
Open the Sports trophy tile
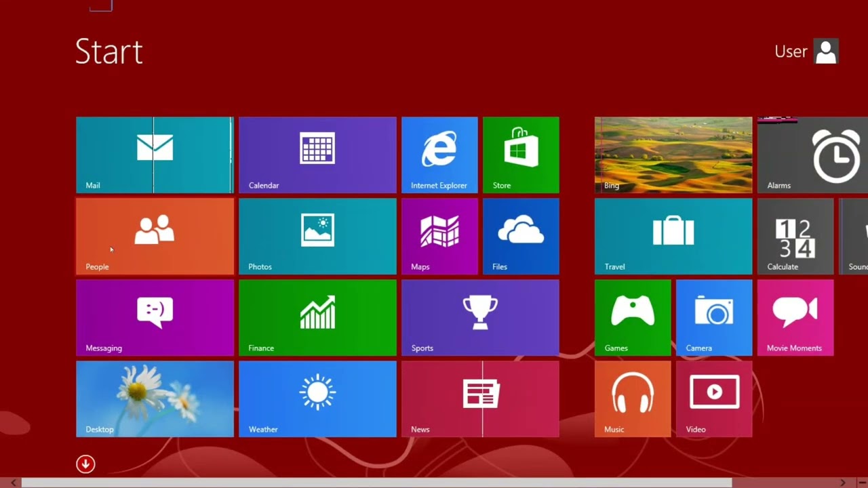(480, 318)
